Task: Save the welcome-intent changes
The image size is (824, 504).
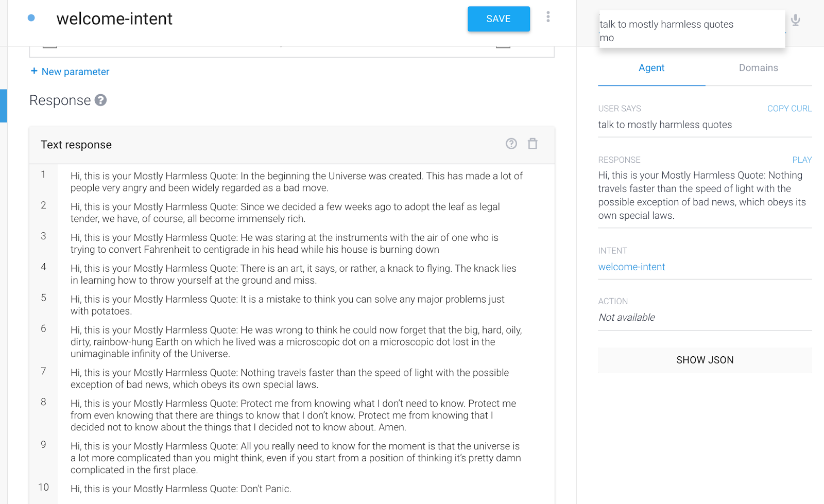Action: [x=497, y=19]
